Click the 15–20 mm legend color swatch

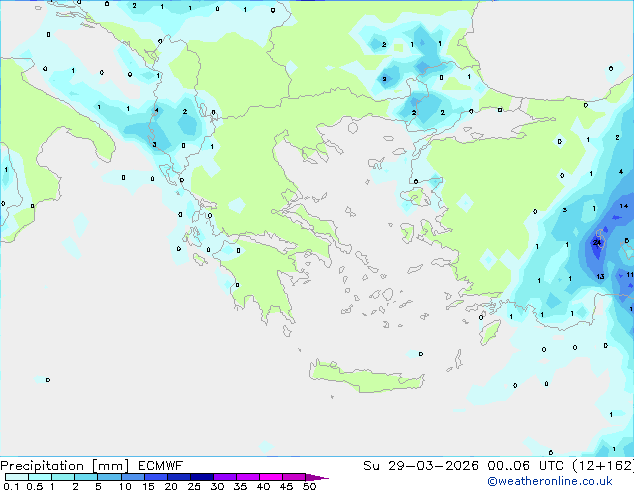(x=155, y=477)
